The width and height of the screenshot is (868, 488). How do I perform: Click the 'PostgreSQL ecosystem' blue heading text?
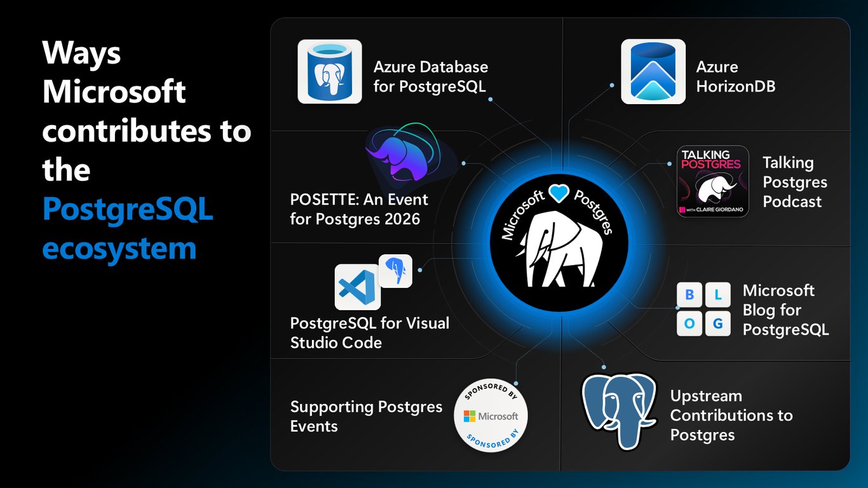pyautogui.click(x=128, y=229)
